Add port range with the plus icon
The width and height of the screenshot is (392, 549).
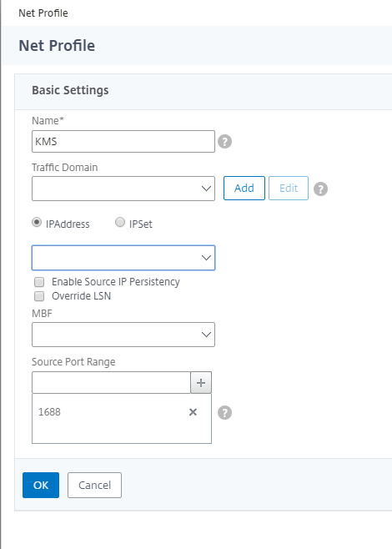(x=201, y=383)
